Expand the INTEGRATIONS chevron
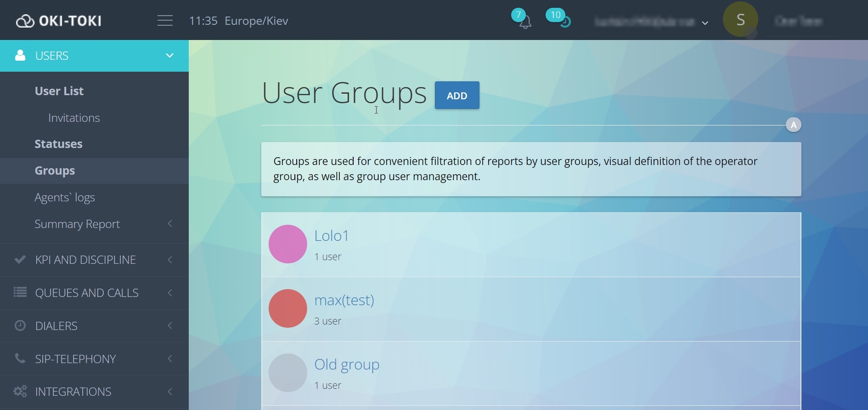 coord(170,392)
